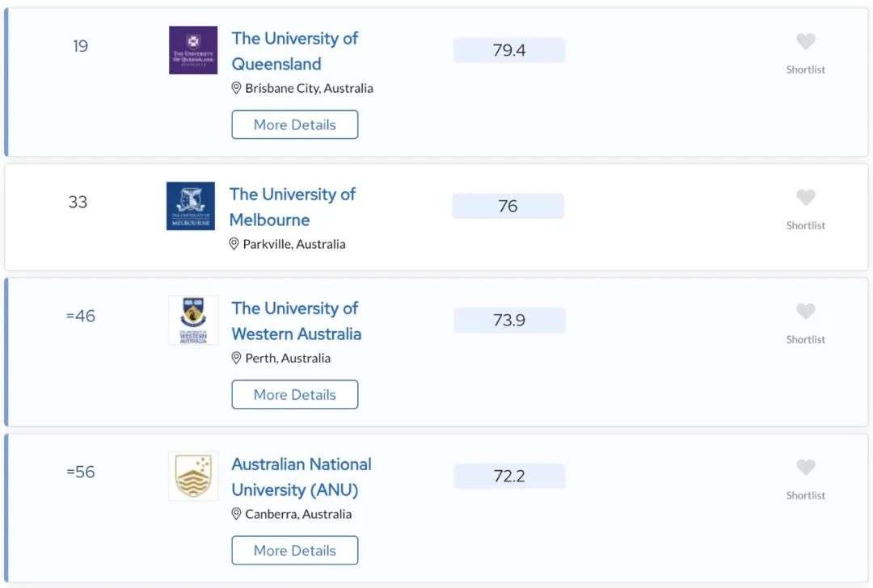Open The University of Melbourne link
The width and height of the screenshot is (873, 588).
[293, 207]
